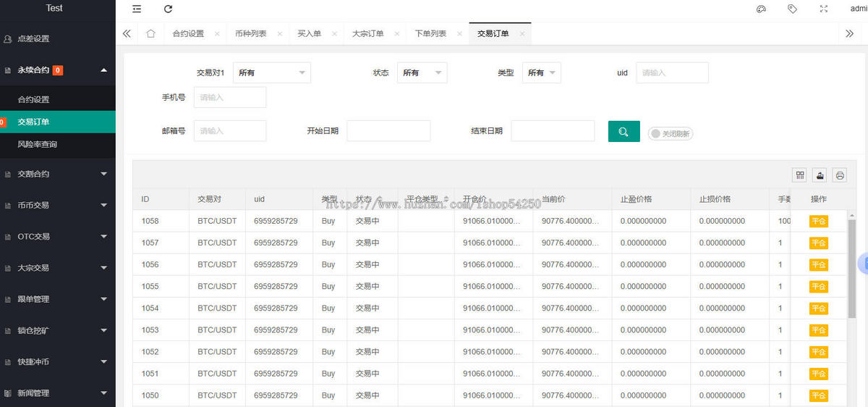Click the table print icon
Image resolution: width=868 pixels, height=407 pixels.
(839, 175)
